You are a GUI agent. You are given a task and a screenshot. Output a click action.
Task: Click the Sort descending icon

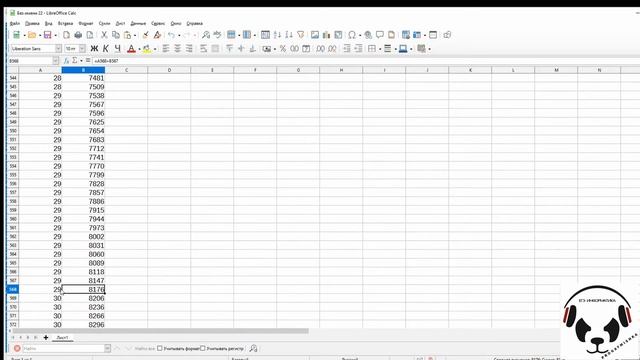(289, 35)
